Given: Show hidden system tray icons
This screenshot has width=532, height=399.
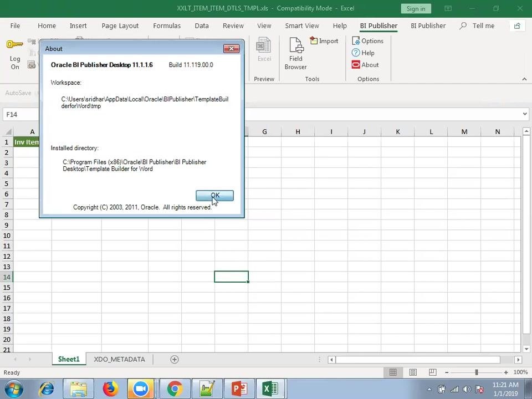Looking at the screenshot, I should [429, 389].
